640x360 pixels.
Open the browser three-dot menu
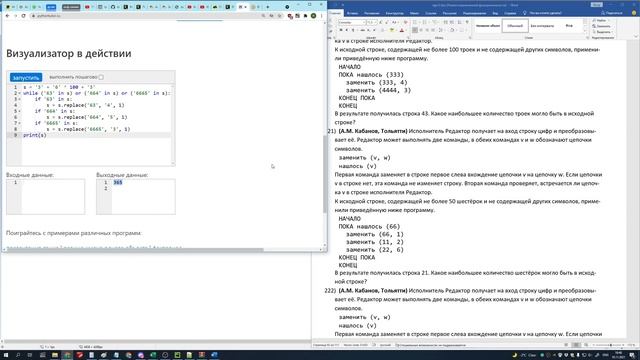tap(322, 16)
